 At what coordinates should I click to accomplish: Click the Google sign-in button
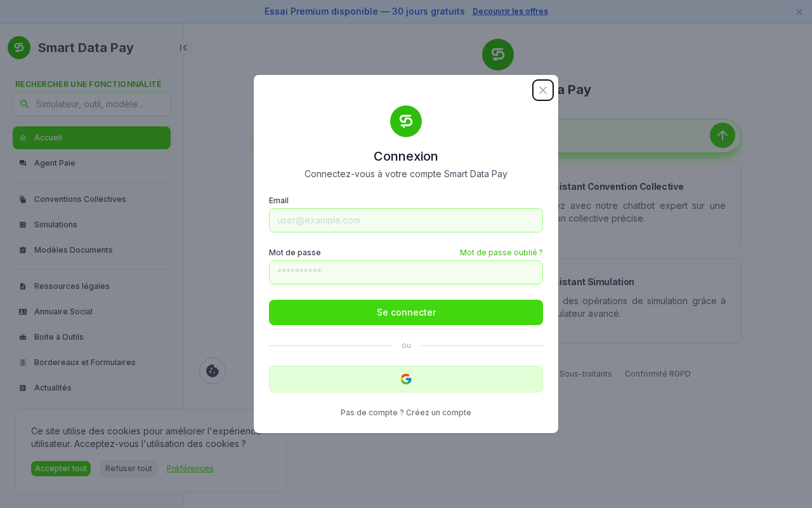pos(406,379)
